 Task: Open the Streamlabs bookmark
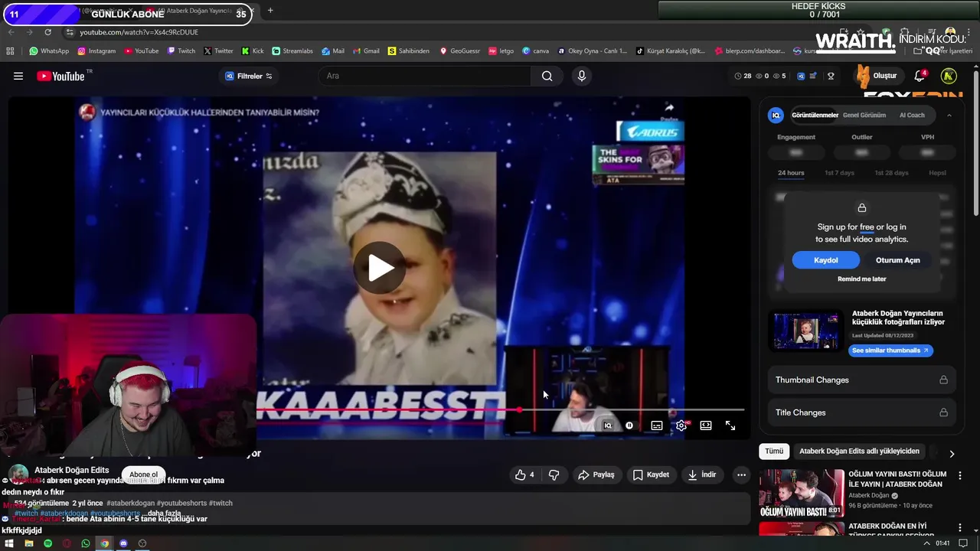coord(292,51)
